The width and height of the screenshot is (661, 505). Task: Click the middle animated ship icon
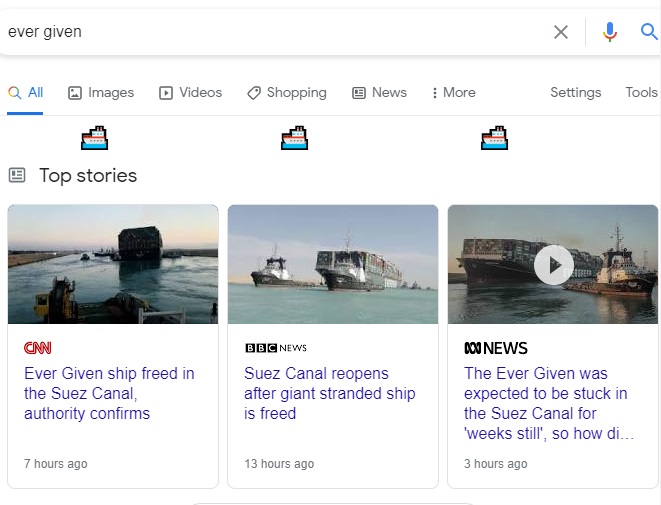[294, 138]
